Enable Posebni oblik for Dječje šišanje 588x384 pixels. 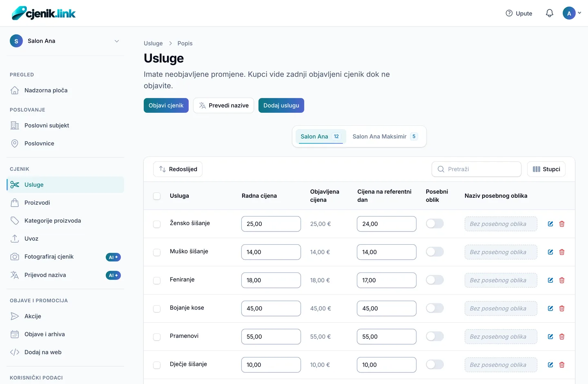pyautogui.click(x=435, y=364)
